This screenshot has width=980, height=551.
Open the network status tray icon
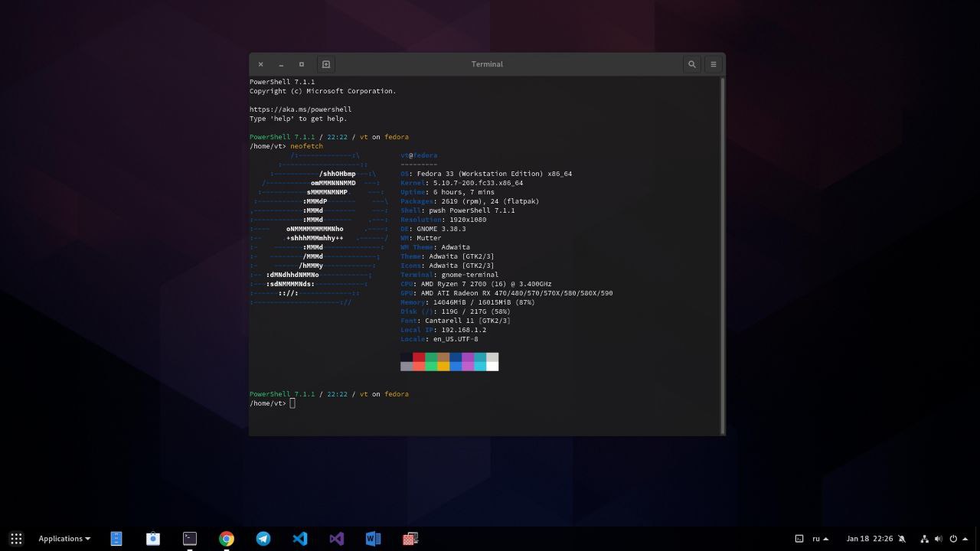click(924, 539)
